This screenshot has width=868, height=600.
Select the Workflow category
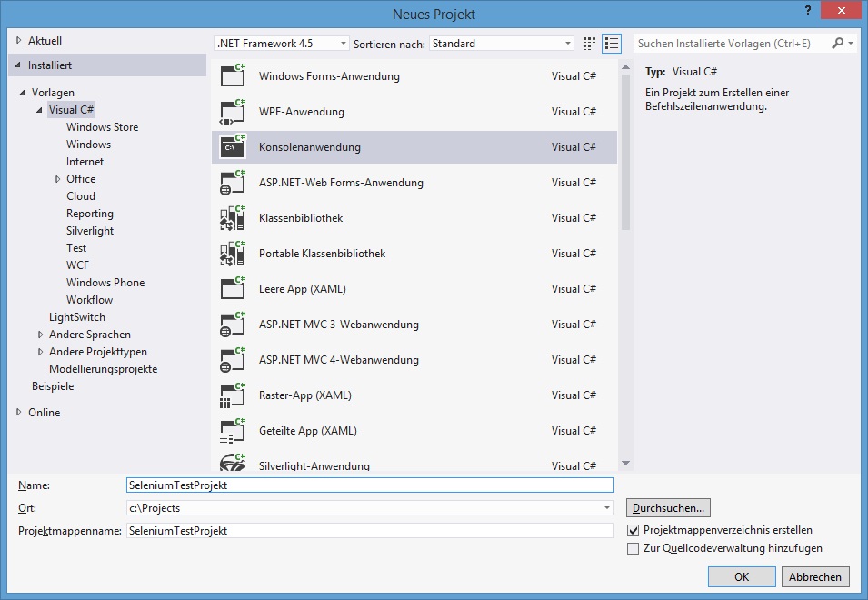[89, 299]
